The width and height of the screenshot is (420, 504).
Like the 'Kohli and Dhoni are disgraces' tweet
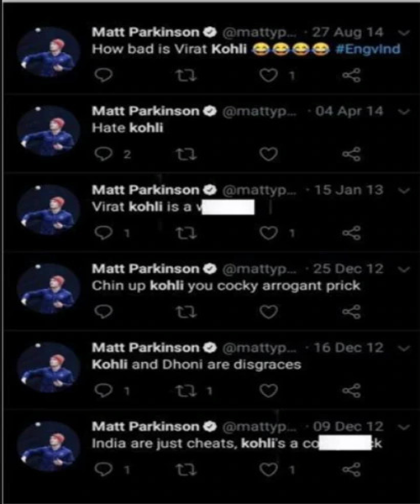pos(269,391)
